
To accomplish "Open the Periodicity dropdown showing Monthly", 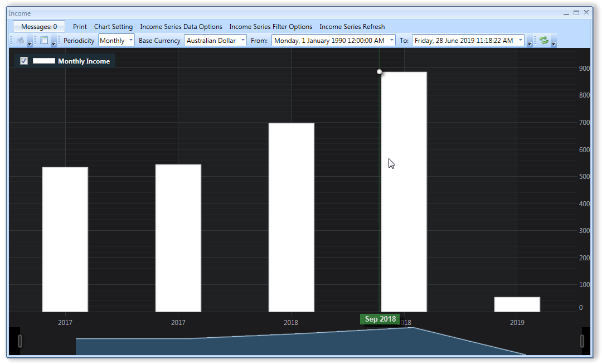I will pos(131,40).
